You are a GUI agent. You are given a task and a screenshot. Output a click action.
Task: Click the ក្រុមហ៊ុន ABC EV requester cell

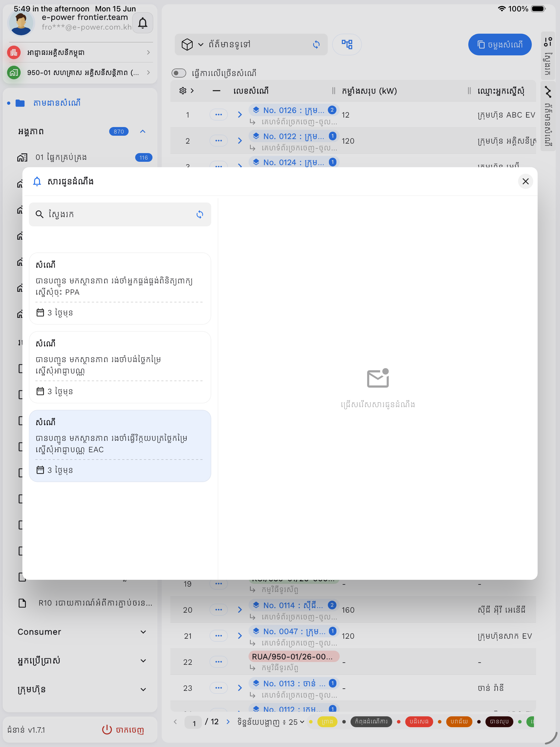506,115
